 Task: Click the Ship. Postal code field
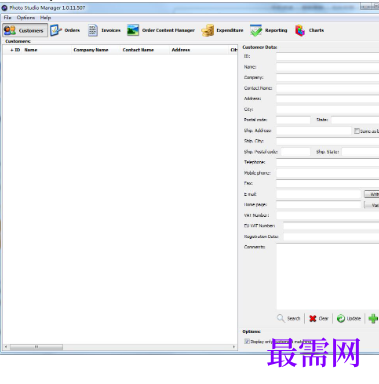point(295,152)
